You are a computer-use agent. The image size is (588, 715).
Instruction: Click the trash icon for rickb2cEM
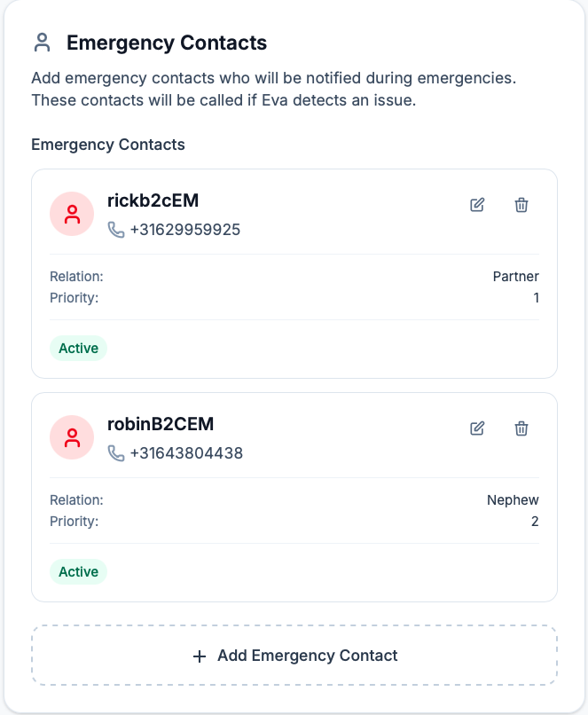click(x=521, y=205)
